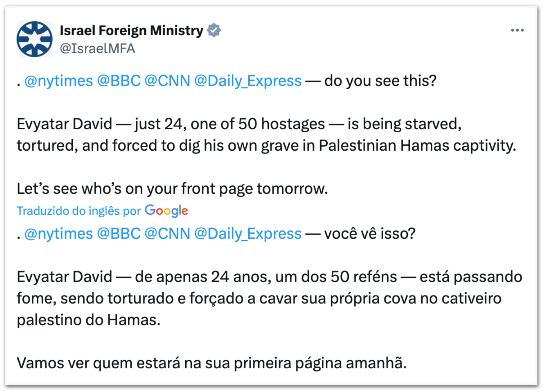Open the three-dot more options menu
This screenshot has height=392, width=544.
[517, 30]
